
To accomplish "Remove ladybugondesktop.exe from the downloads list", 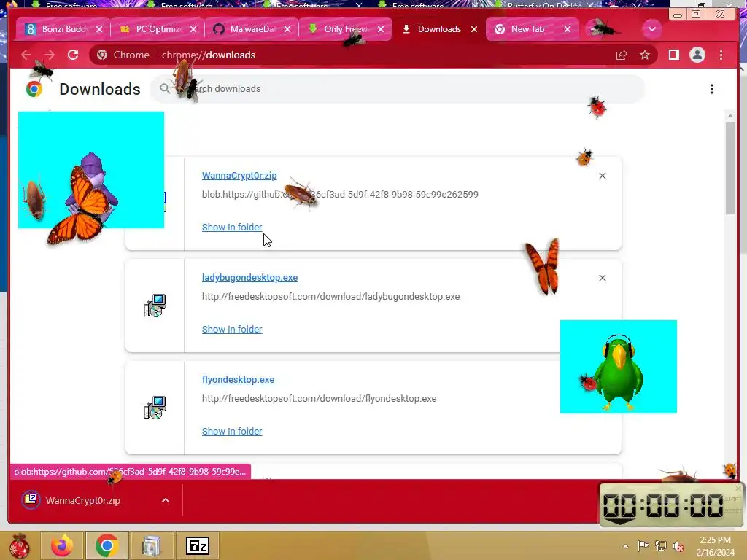I will [x=602, y=278].
